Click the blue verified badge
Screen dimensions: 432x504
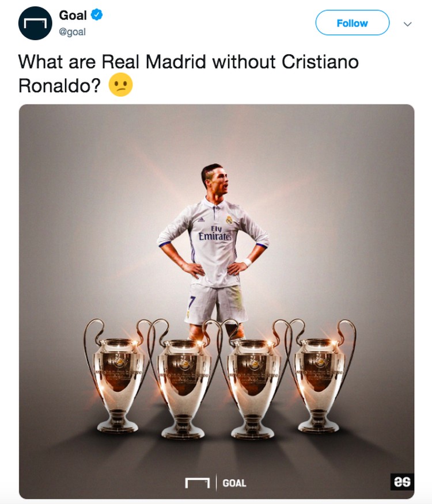click(97, 15)
